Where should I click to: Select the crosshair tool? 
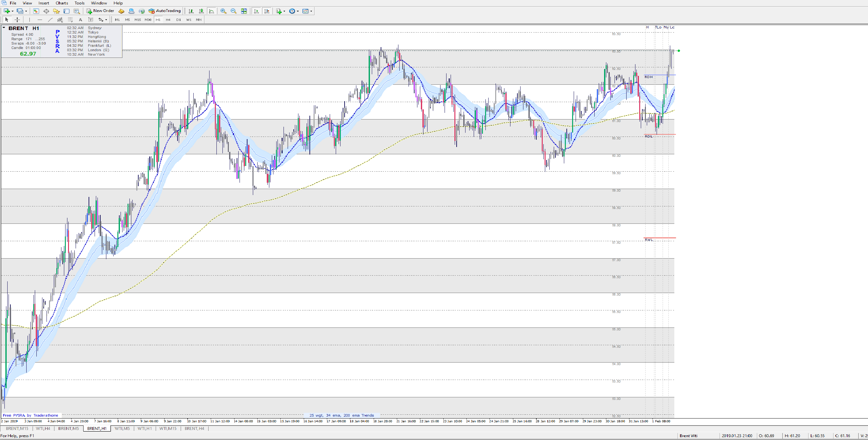(17, 20)
